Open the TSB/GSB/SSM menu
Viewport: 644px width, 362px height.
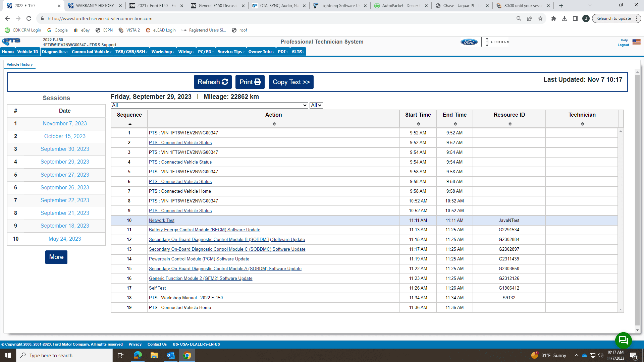[131, 52]
